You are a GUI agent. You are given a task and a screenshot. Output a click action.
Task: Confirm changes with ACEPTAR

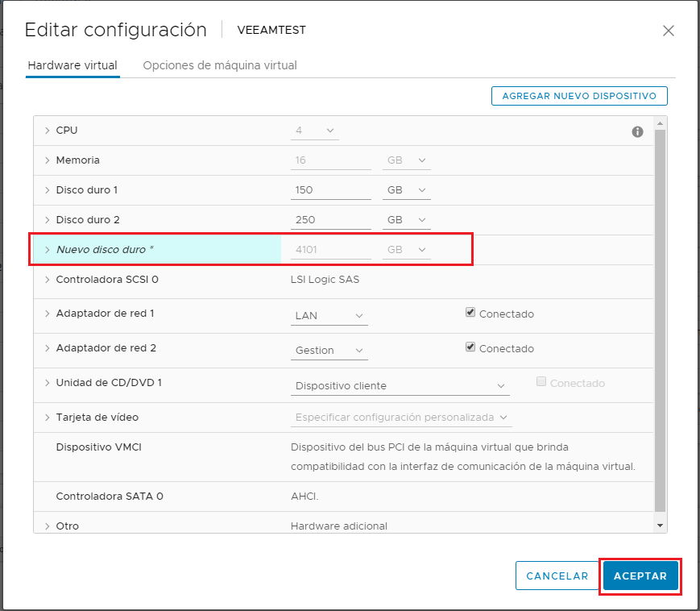640,576
